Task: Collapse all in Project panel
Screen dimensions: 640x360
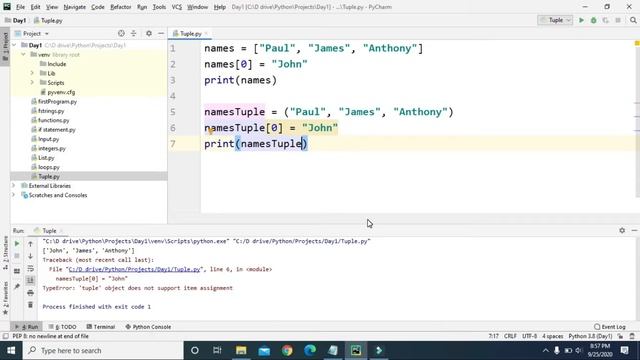Action: click(133, 33)
